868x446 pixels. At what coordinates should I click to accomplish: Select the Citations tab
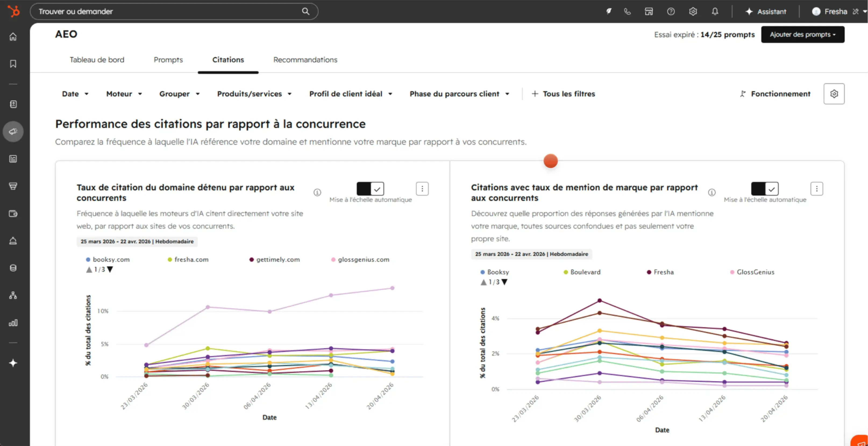pos(228,60)
